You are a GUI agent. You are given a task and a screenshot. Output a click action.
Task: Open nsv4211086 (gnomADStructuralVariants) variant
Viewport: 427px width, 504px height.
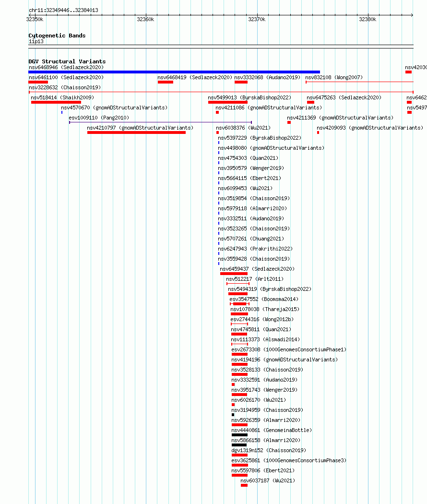[x=269, y=108]
